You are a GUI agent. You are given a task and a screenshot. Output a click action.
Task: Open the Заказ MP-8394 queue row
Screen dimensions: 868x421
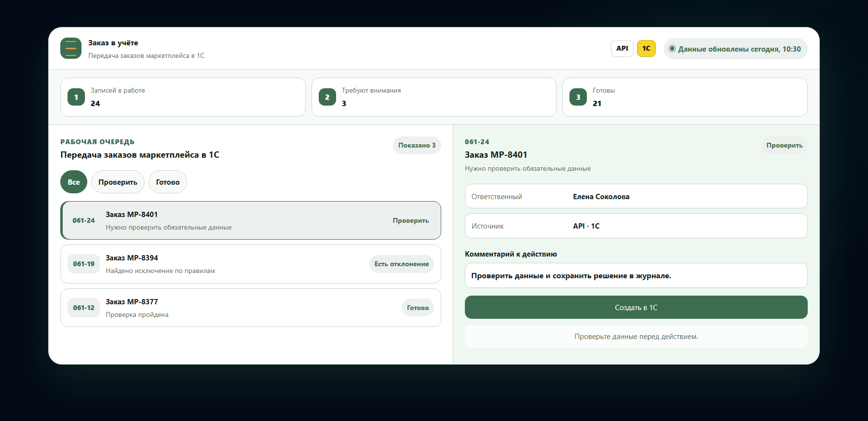click(x=251, y=264)
